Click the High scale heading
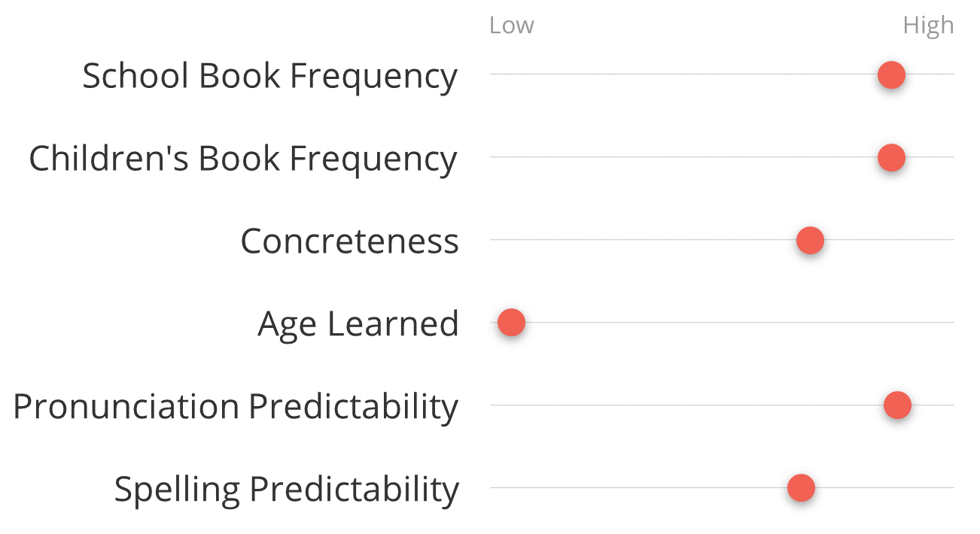980x534 pixels. [x=928, y=26]
